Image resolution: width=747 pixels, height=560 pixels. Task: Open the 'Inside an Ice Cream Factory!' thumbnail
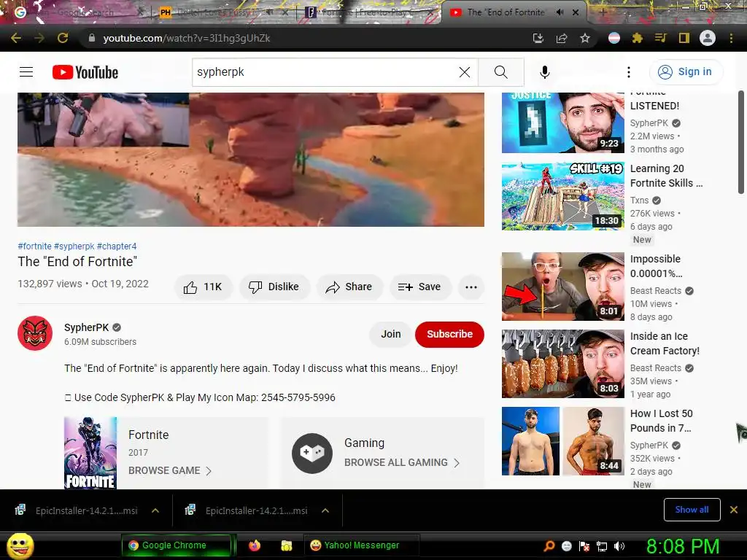pyautogui.click(x=562, y=364)
